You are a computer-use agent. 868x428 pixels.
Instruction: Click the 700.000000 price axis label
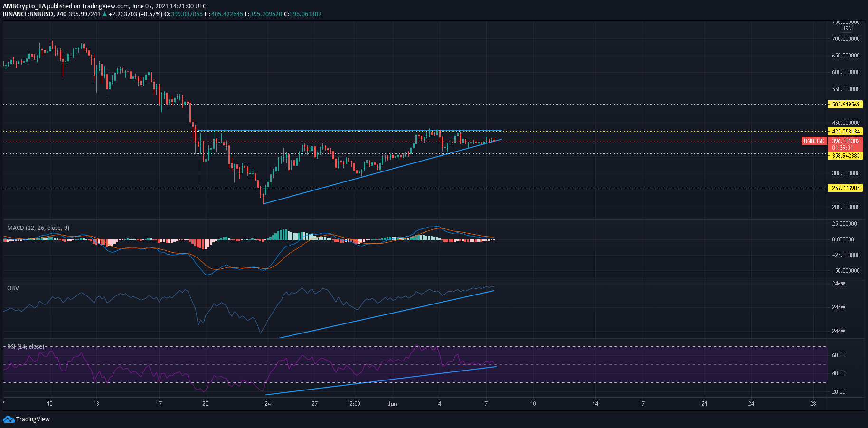click(846, 39)
